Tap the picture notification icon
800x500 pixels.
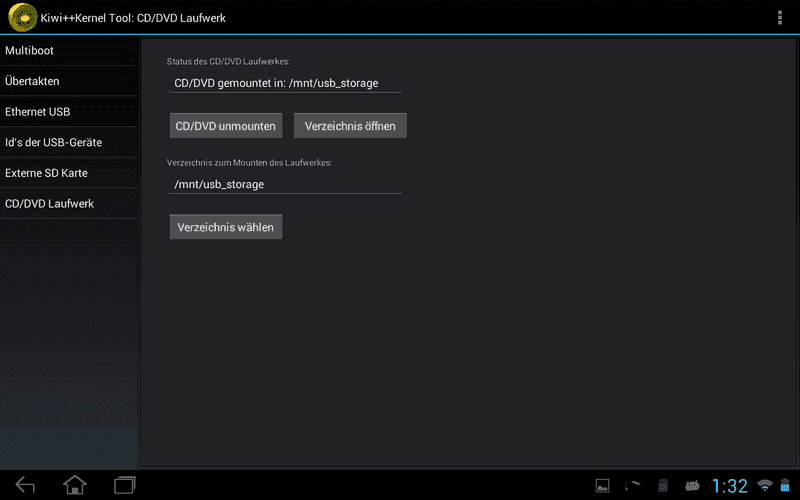point(603,486)
